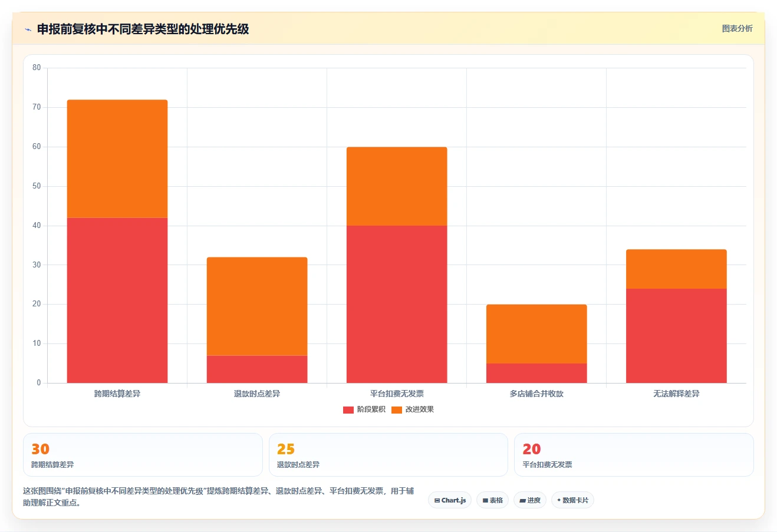Image resolution: width=777 pixels, height=532 pixels.
Task: Select the 进度 tag chip
Action: tap(530, 500)
